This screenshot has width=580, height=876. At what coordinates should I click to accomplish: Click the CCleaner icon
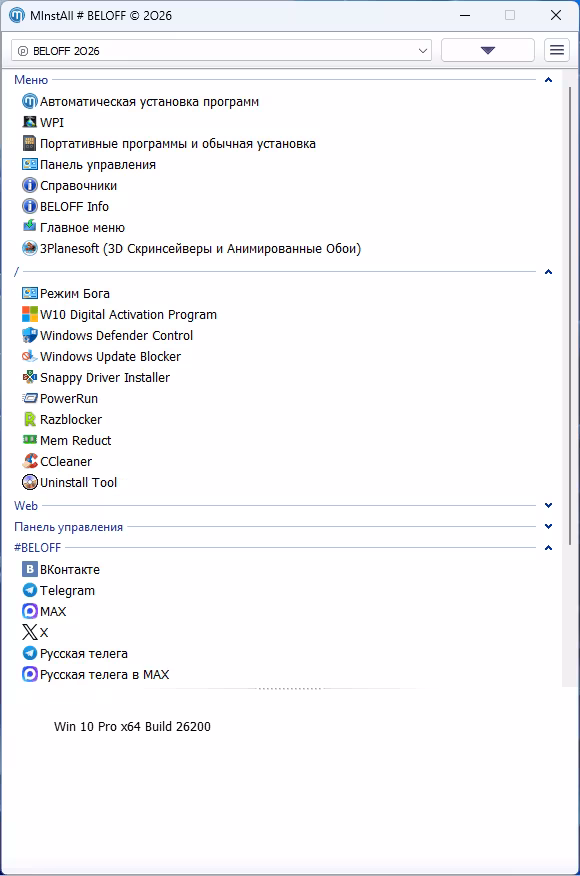(30, 461)
